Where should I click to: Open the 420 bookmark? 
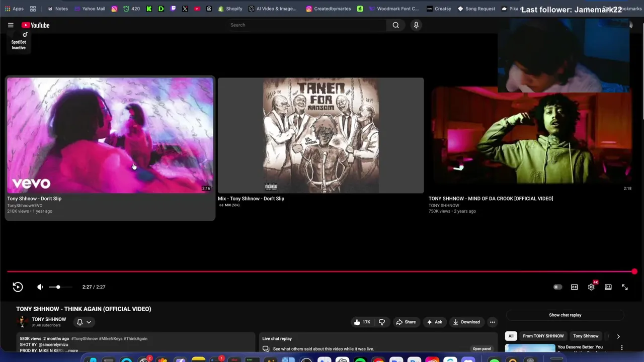pos(131,9)
